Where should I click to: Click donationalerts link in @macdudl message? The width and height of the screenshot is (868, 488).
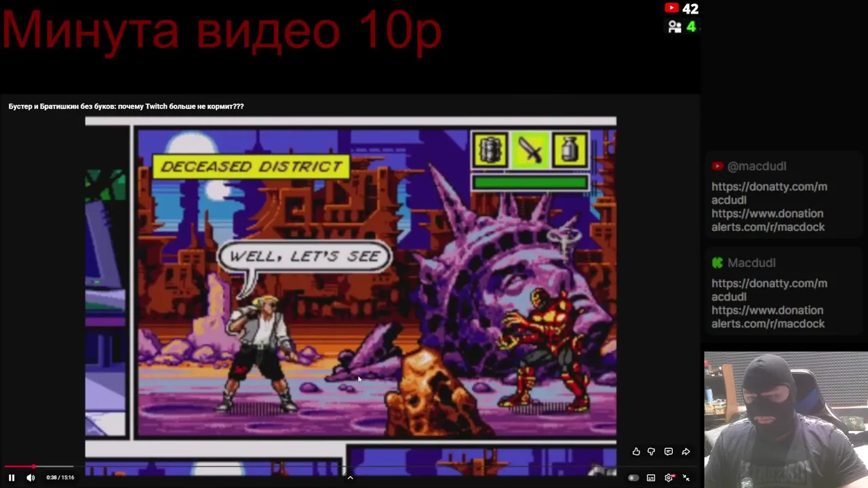768,220
